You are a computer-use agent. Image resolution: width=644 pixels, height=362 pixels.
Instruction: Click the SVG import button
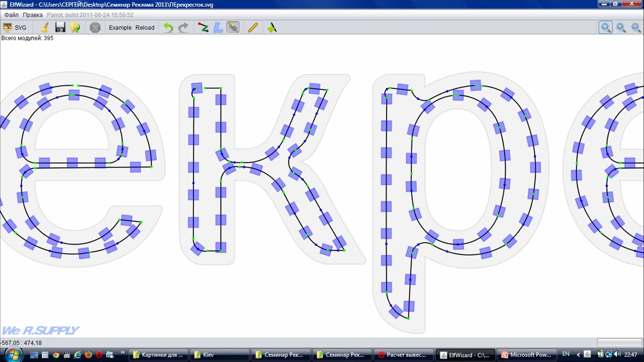(15, 27)
